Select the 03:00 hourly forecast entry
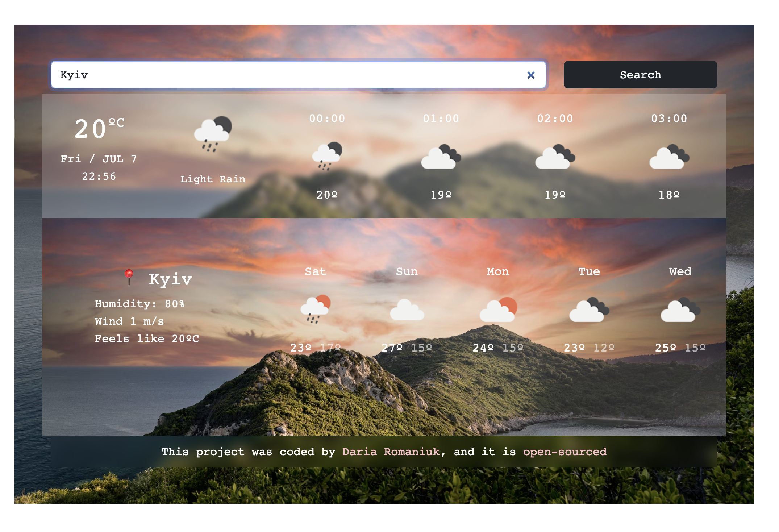 pyautogui.click(x=669, y=157)
